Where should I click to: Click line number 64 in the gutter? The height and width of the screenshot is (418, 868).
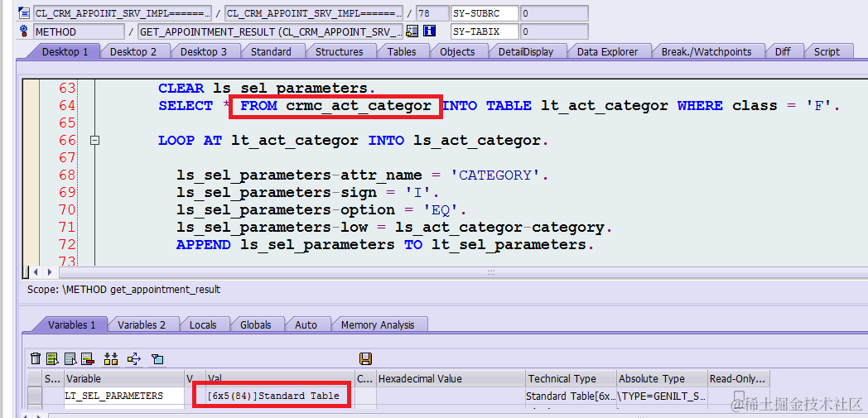pyautogui.click(x=67, y=106)
